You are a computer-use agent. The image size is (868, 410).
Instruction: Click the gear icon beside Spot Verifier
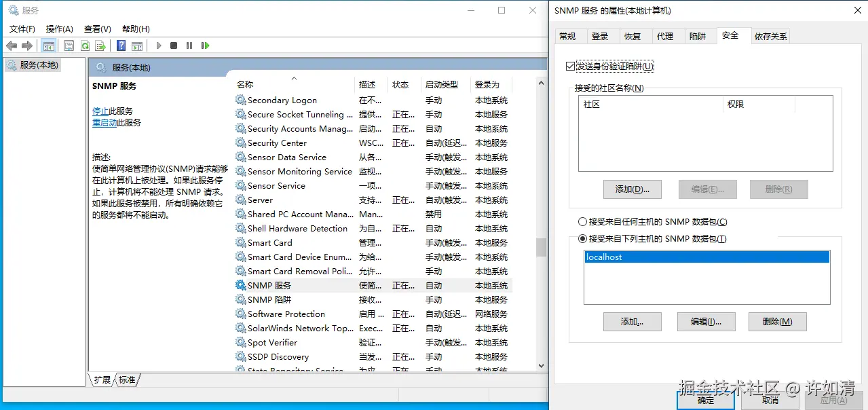pos(241,342)
